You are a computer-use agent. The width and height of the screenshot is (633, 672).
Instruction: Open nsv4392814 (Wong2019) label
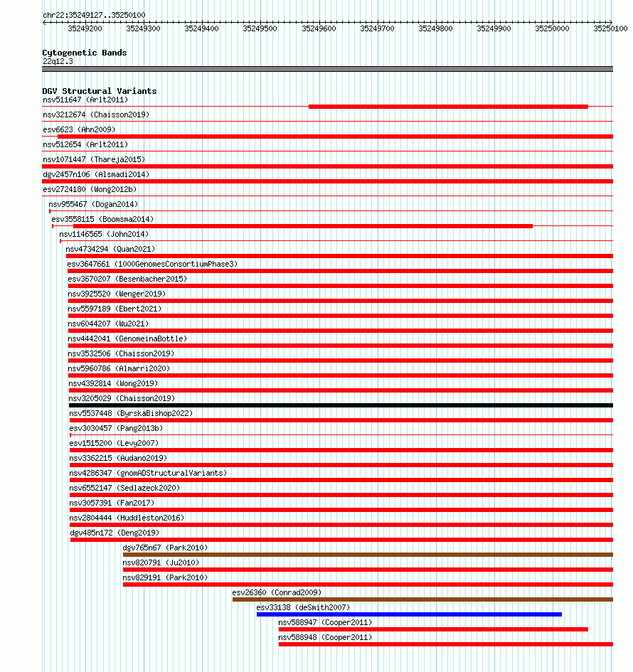coord(113,384)
